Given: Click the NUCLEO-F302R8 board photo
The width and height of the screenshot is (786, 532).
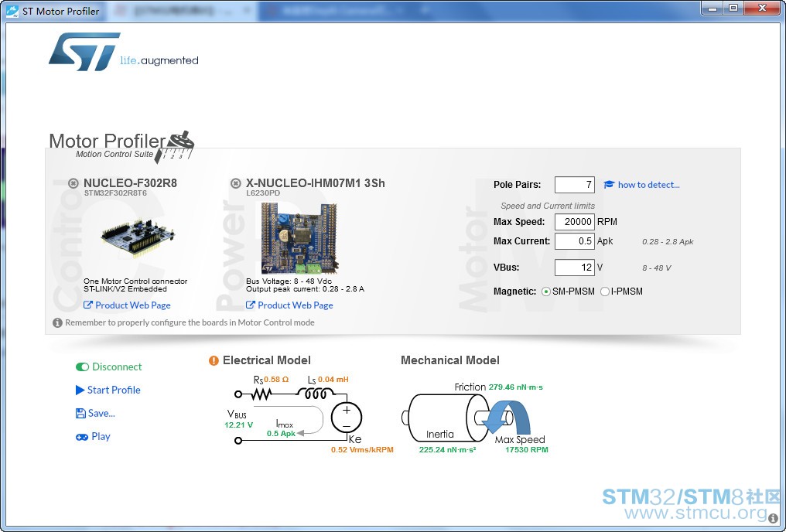Looking at the screenshot, I should pyautogui.click(x=138, y=238).
